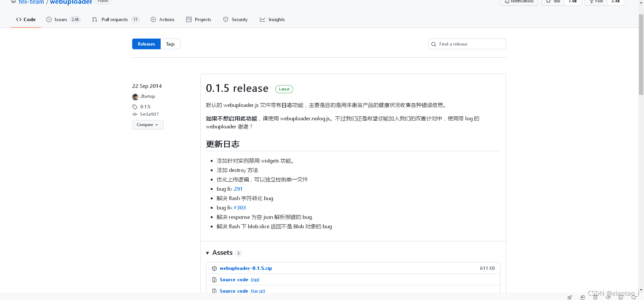Image resolution: width=644 pixels, height=300 pixels.
Task: Click the Projects board icon
Action: [189, 19]
